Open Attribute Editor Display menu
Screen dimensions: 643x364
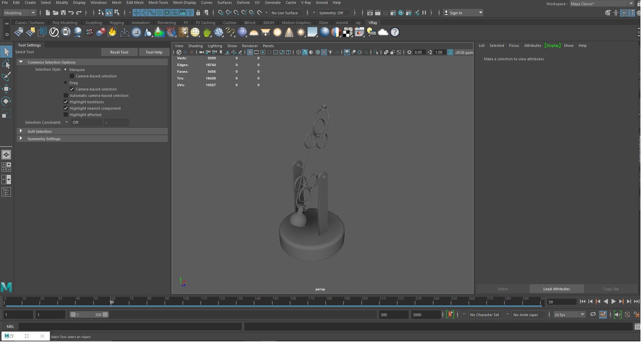click(x=552, y=45)
